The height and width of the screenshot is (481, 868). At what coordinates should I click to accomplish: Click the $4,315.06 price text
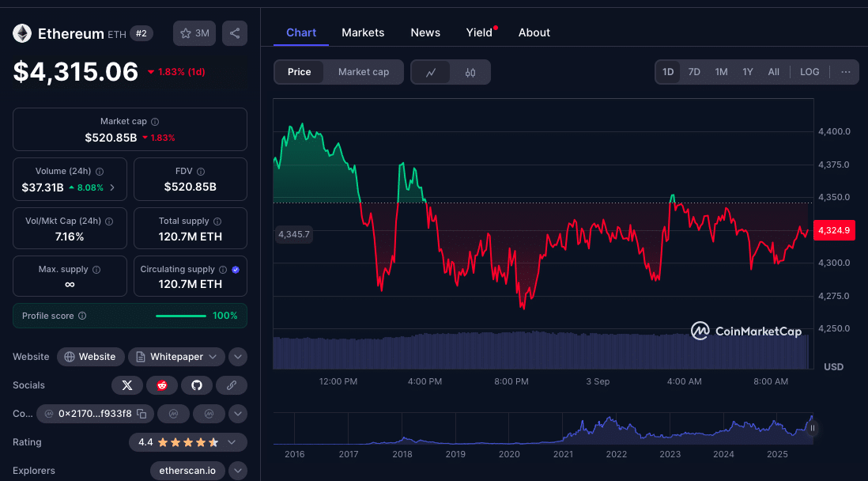pyautogui.click(x=75, y=71)
